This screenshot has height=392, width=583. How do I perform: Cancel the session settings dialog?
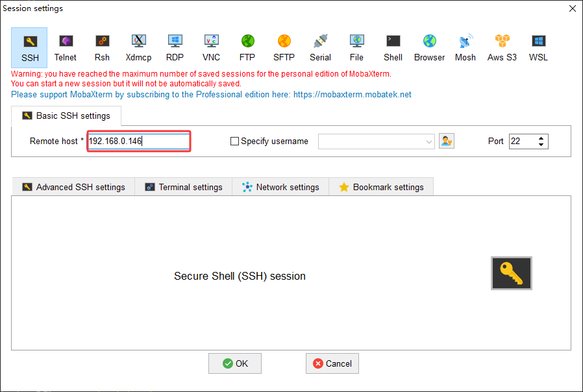[332, 363]
